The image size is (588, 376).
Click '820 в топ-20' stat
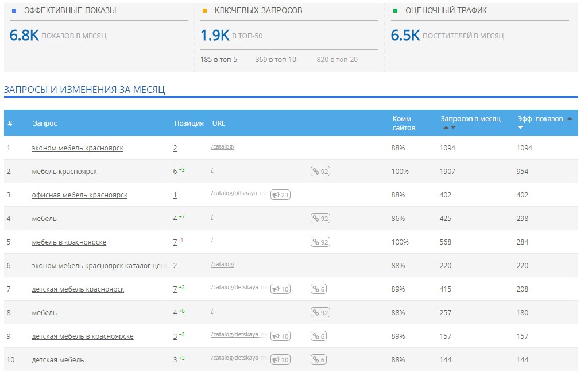337,60
